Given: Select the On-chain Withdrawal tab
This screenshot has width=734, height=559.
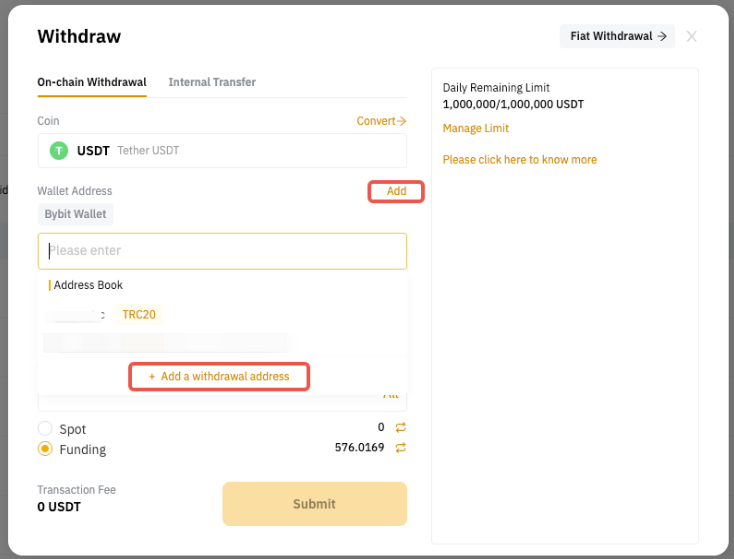Looking at the screenshot, I should pyautogui.click(x=92, y=82).
